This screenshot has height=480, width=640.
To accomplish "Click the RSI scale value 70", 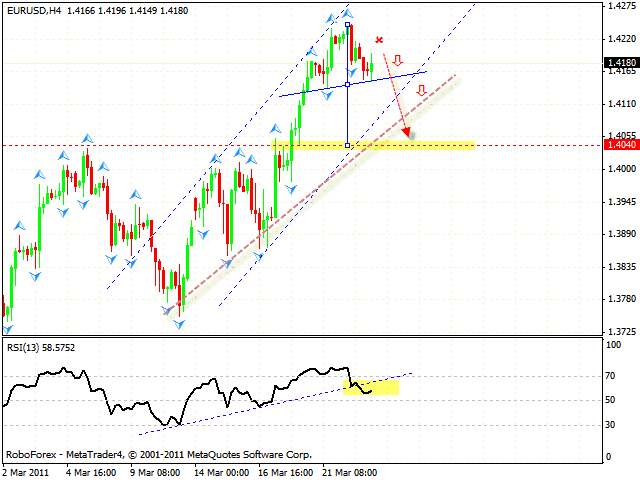I will click(610, 376).
